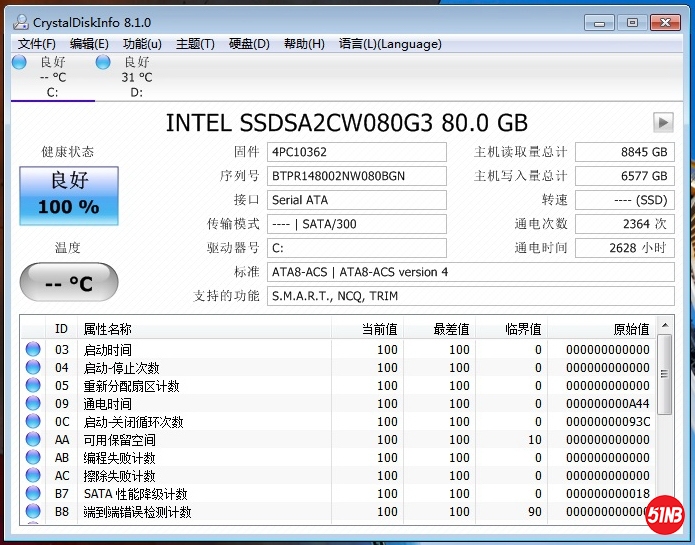Screen dimensions: 695x545
Task: Click the next disk arrow button
Action: point(663,122)
